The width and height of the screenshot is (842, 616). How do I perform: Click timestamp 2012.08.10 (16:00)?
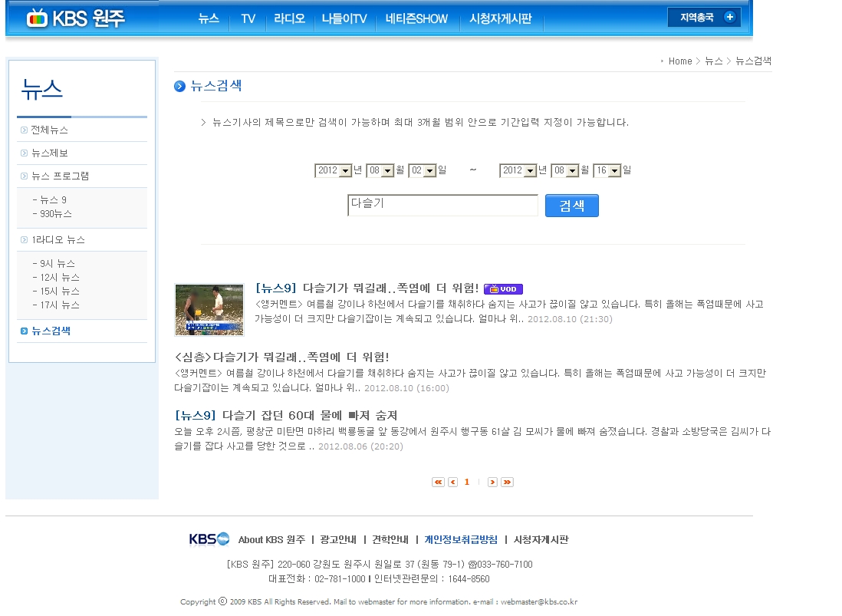[406, 388]
